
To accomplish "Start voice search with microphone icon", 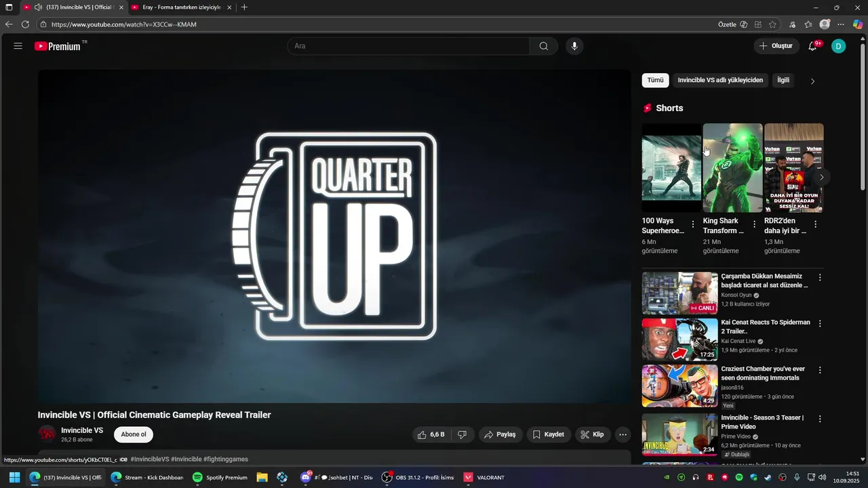I will pos(574,46).
